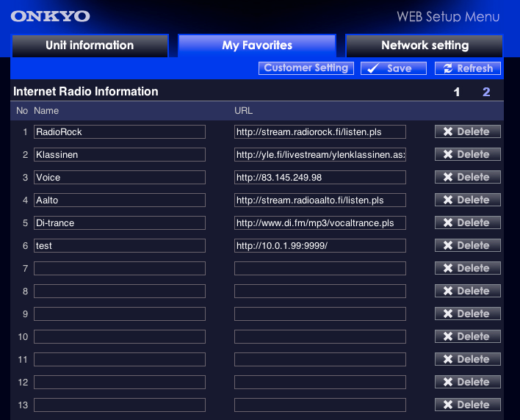Screen dimensions: 520x420
Task: Click the URL field for Klassinen
Action: tap(320, 155)
